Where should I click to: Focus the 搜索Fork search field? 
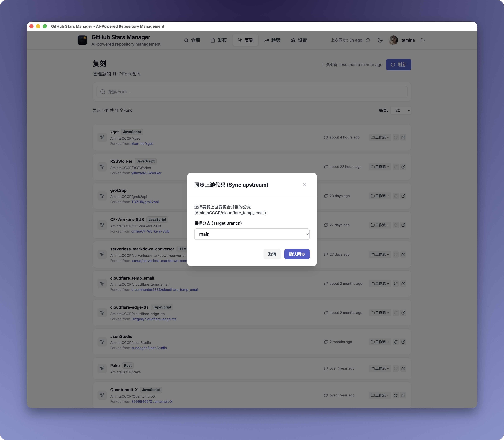[x=252, y=92]
